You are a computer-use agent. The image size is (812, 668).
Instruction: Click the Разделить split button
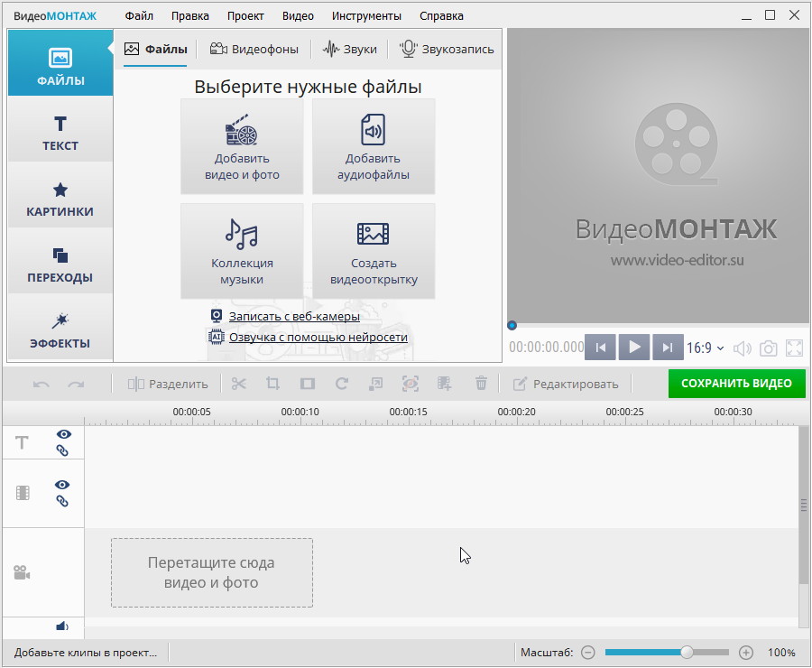tap(168, 384)
